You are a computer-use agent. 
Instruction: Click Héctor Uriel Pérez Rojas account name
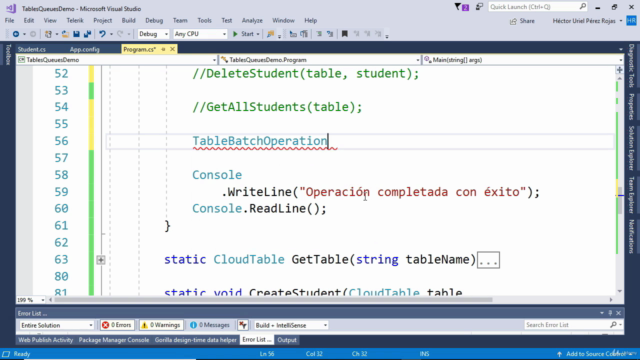(584, 21)
